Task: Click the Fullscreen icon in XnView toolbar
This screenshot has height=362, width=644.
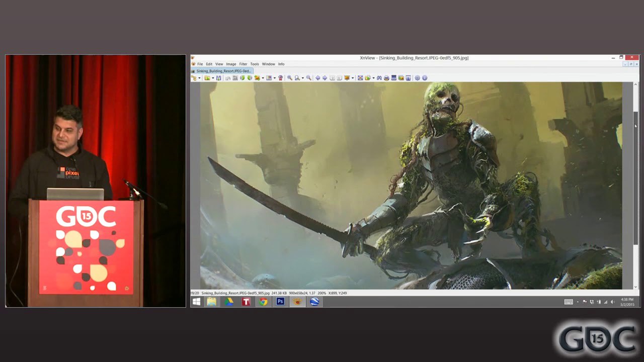Action: click(360, 78)
